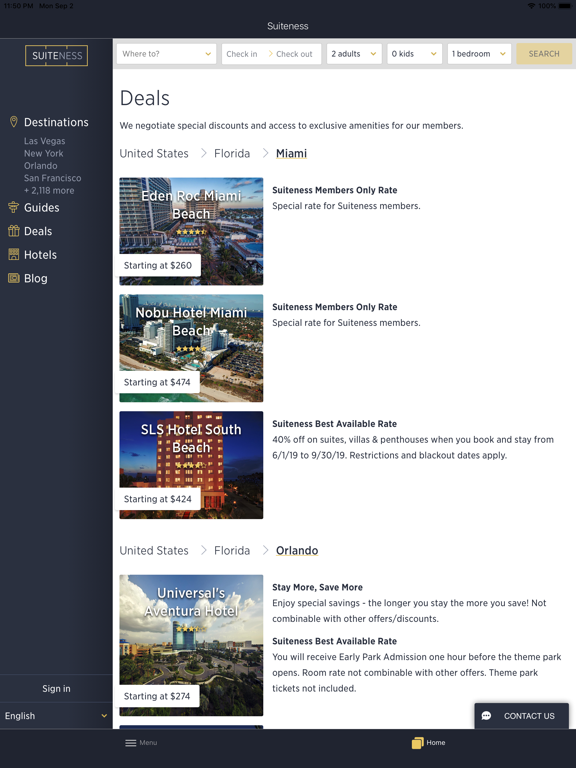Click the SEARCH button
576x768 pixels.
pos(544,54)
